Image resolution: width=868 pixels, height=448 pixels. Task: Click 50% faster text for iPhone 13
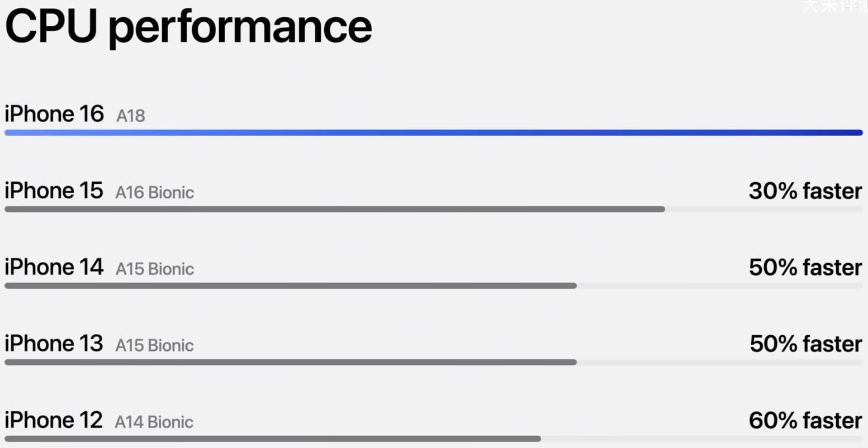pos(806,344)
